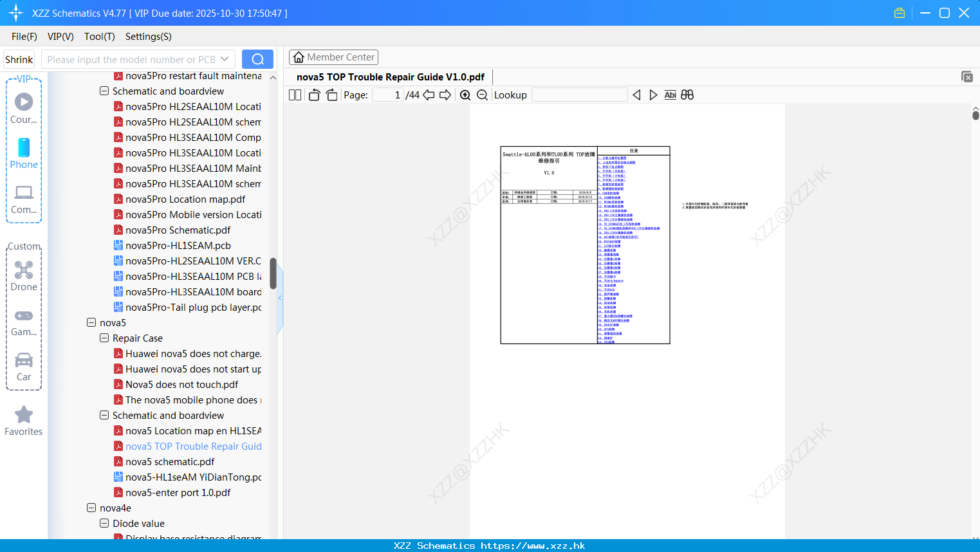The width and height of the screenshot is (980, 552).
Task: Open Member Center home button
Action: pyautogui.click(x=333, y=57)
